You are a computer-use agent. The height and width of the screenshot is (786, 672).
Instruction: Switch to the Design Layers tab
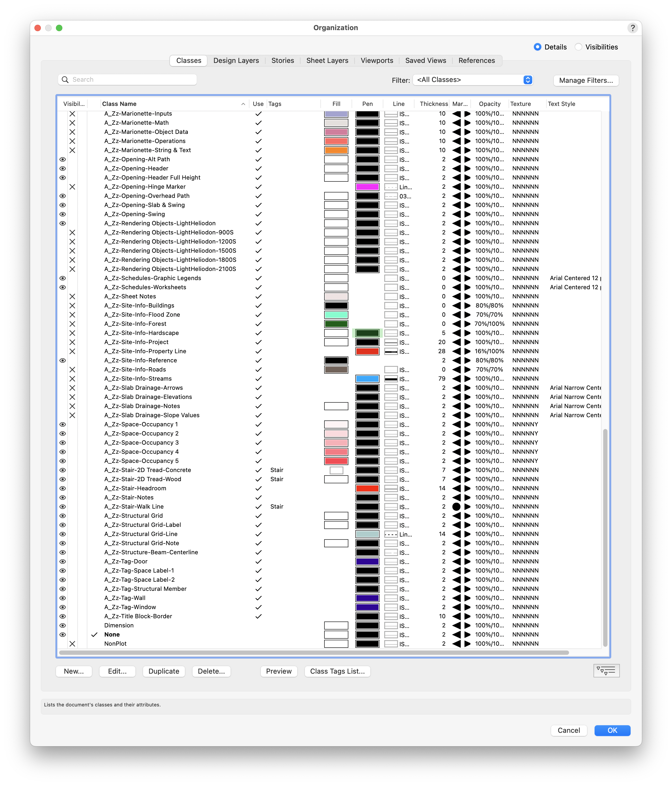236,61
